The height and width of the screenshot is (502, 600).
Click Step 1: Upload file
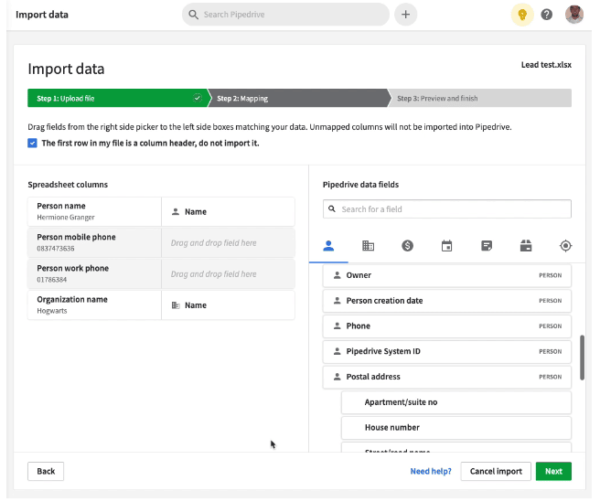[117, 98]
